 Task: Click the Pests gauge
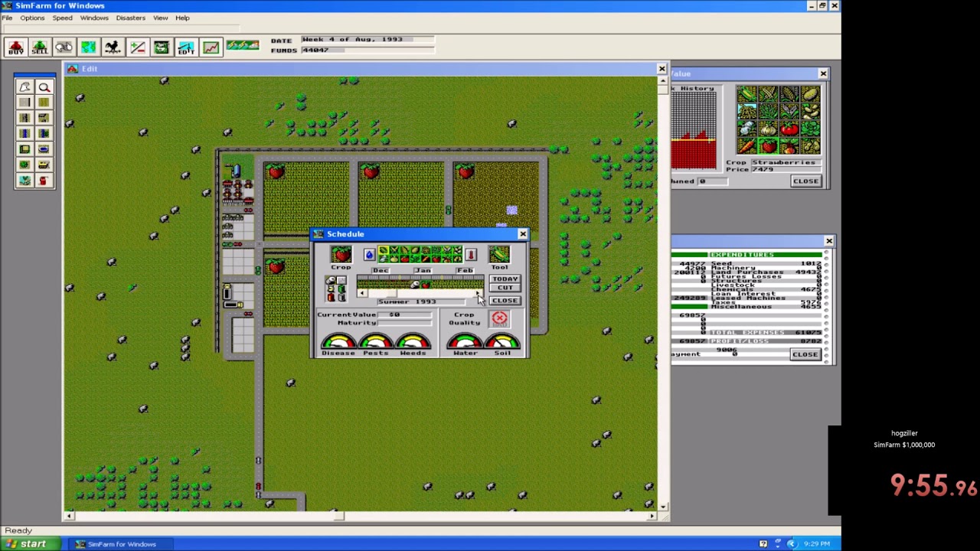pyautogui.click(x=376, y=341)
